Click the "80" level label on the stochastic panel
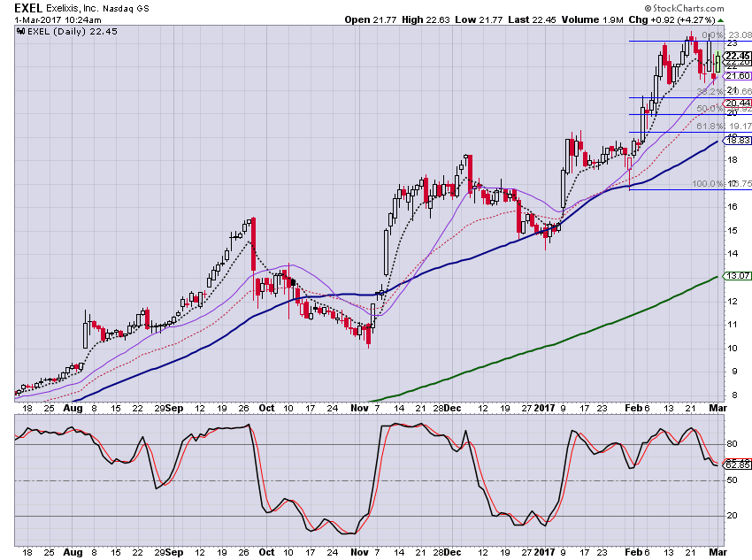This screenshot has height=560, width=752. point(732,444)
